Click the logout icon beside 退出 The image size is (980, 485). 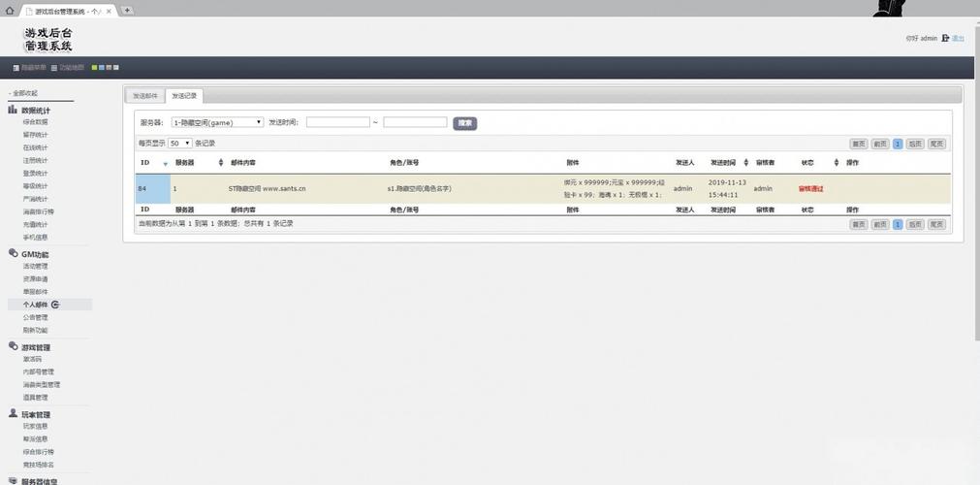pyautogui.click(x=945, y=39)
